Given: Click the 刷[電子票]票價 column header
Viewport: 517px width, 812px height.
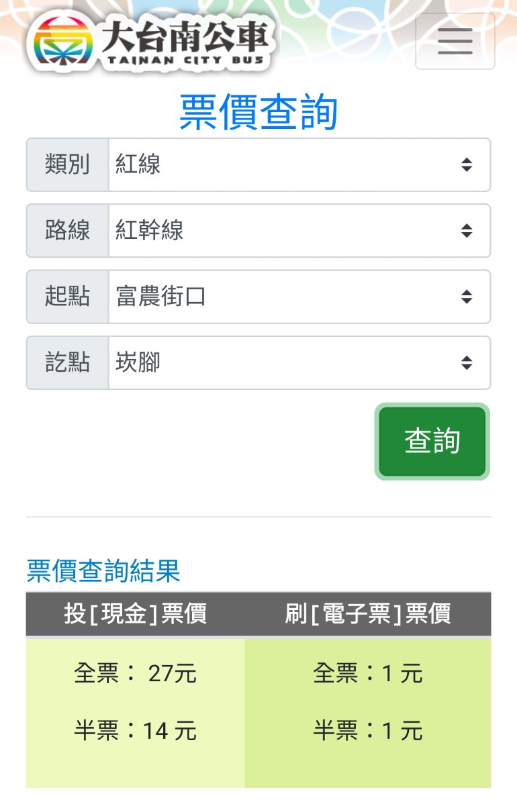Looking at the screenshot, I should pos(367,613).
